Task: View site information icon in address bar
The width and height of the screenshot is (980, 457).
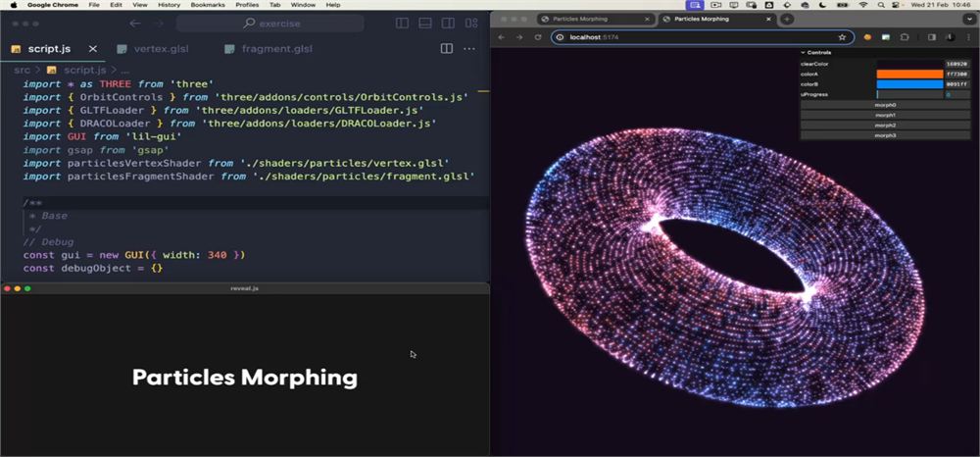Action: pyautogui.click(x=561, y=37)
